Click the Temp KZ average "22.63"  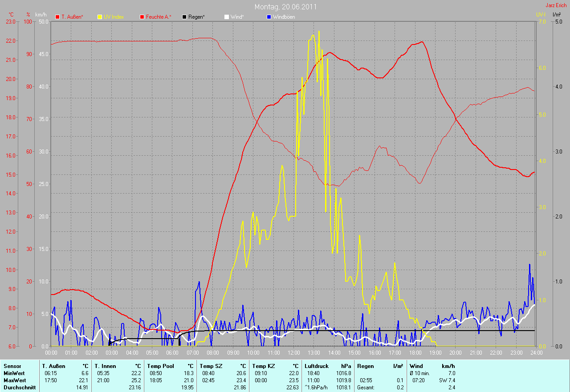click(x=292, y=388)
